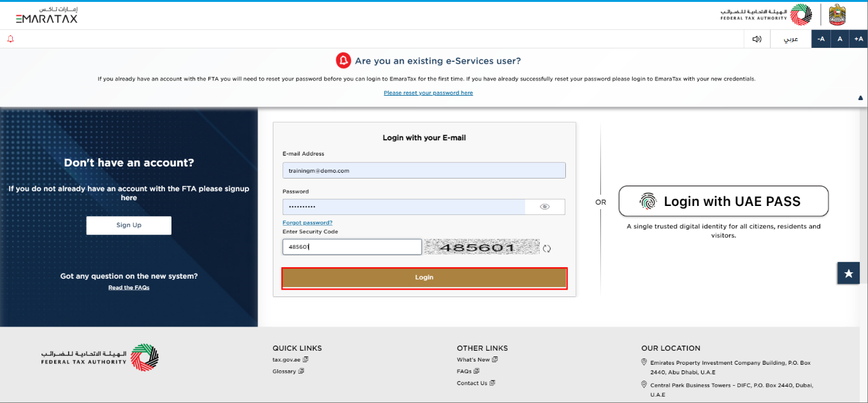
Task: Click the notification bell icon in header
Action: pyautogui.click(x=10, y=39)
